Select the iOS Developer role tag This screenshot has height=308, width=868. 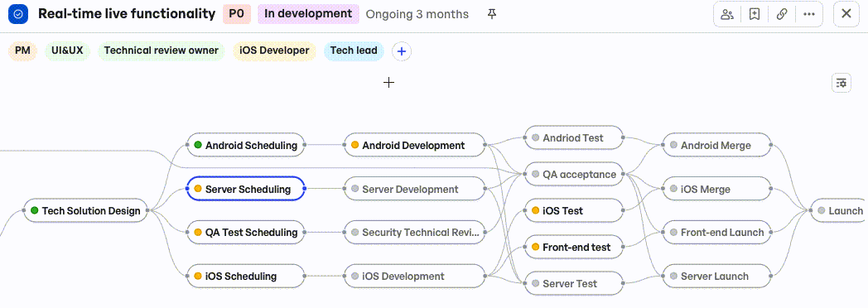[x=274, y=51]
